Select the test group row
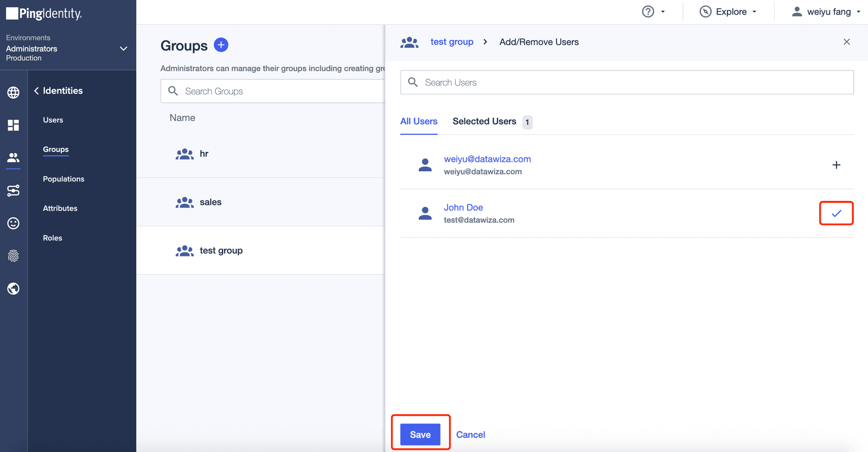Image resolution: width=868 pixels, height=452 pixels. (x=261, y=250)
